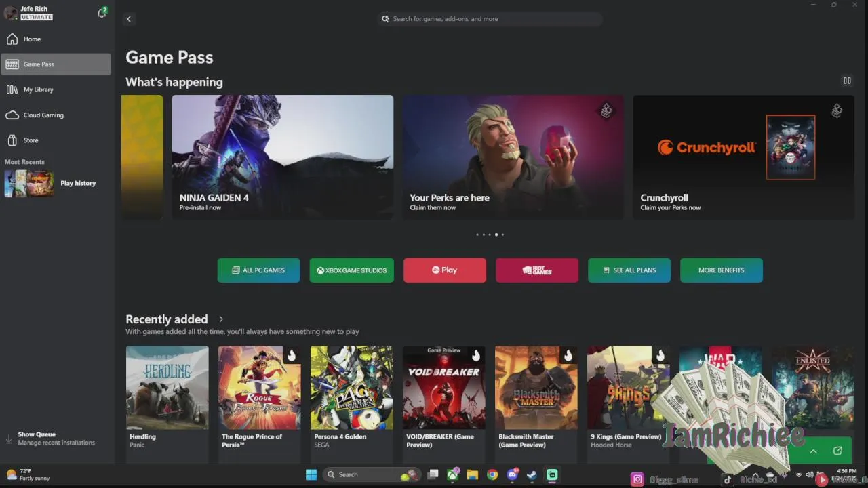Open Your Perks are here banner
This screenshot has width=868, height=488.
[x=513, y=157]
